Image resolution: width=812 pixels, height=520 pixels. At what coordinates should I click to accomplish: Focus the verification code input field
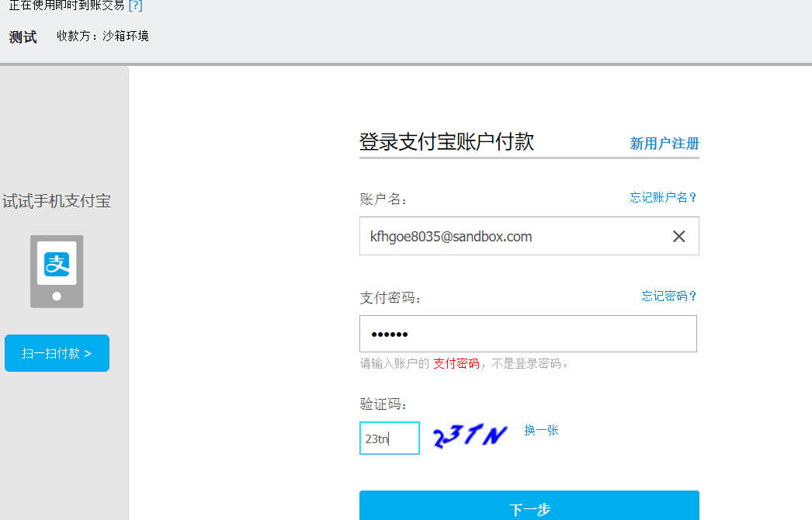tap(390, 439)
